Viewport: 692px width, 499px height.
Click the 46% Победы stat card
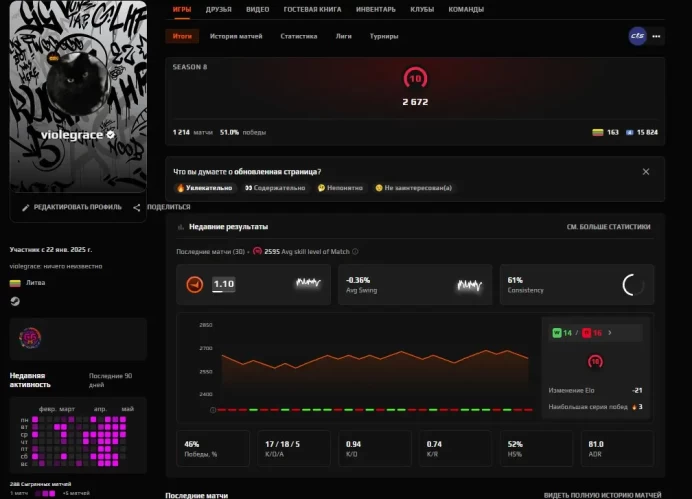pyautogui.click(x=213, y=449)
